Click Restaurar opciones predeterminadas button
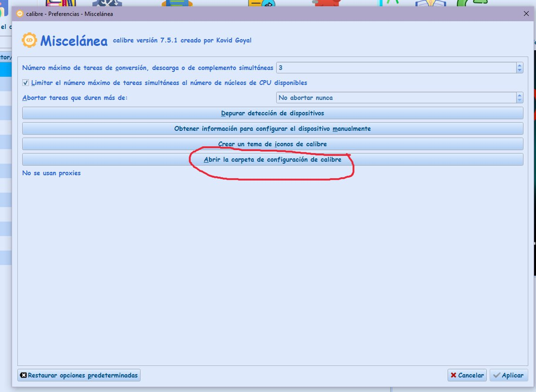 tap(79, 375)
